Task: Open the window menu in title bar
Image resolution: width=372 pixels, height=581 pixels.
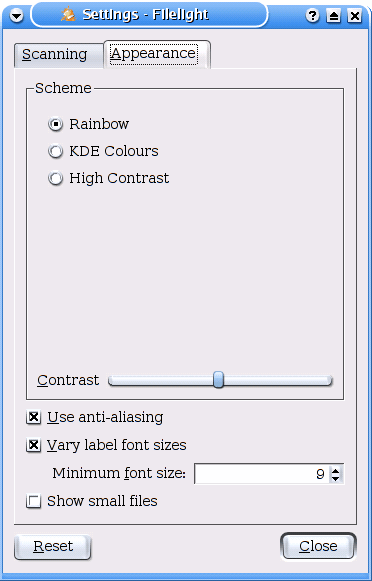Action: pyautogui.click(x=16, y=16)
